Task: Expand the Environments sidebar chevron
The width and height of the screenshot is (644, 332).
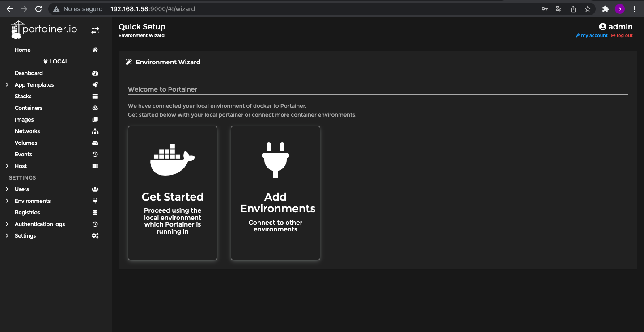Action: tap(7, 201)
